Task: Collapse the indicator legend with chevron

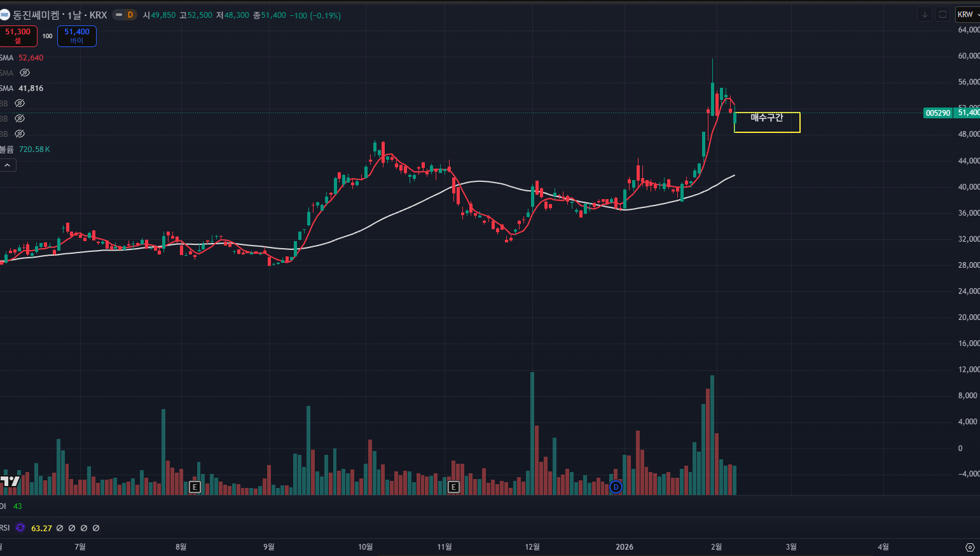Action: [8, 165]
